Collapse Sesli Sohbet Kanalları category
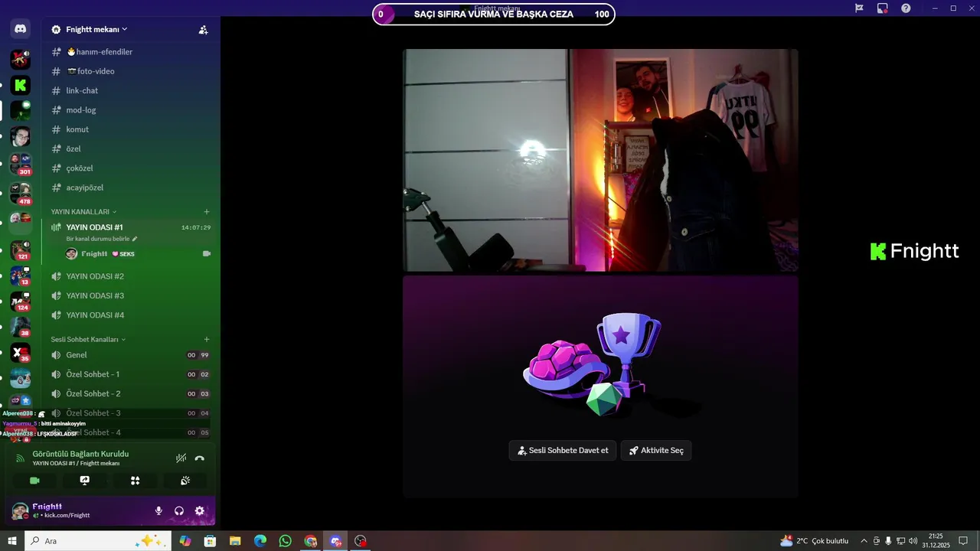980x551 pixels. [88, 339]
